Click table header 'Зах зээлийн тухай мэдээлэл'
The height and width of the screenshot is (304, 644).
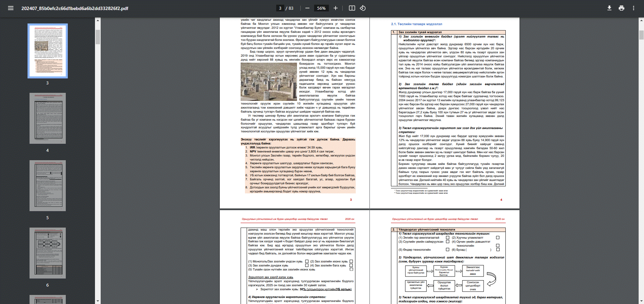click(x=420, y=32)
